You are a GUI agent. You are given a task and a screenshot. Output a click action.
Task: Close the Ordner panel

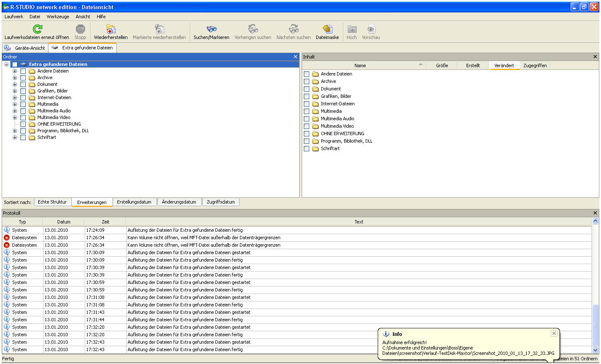[296, 57]
